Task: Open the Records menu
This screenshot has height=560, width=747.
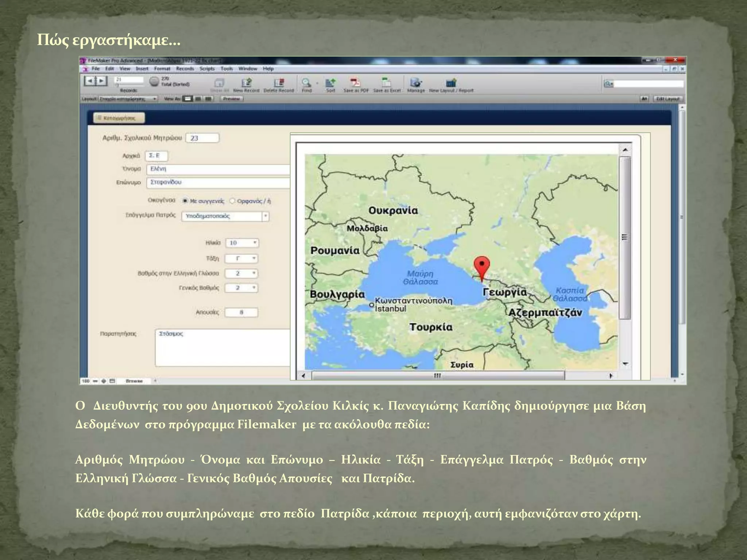Action: click(x=185, y=69)
